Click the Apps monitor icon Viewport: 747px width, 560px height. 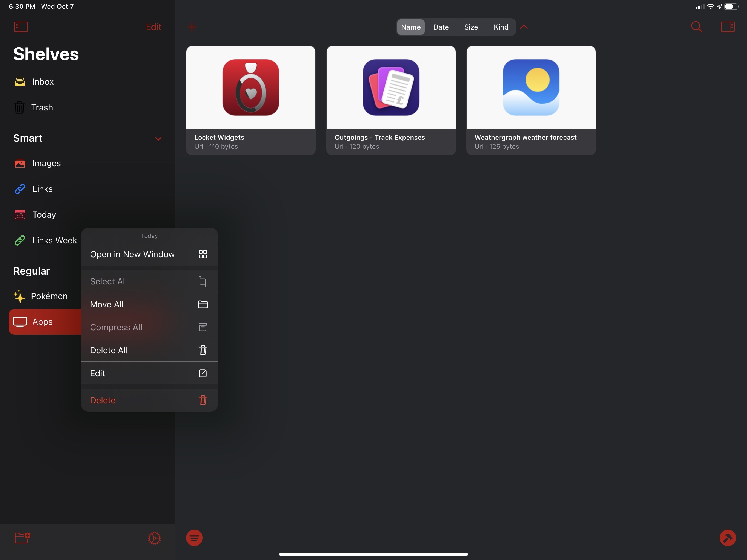click(x=20, y=322)
